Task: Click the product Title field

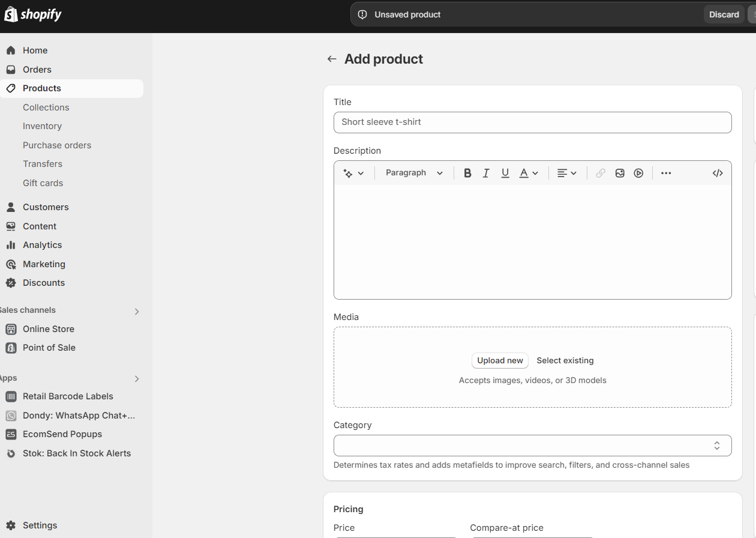Action: [533, 122]
